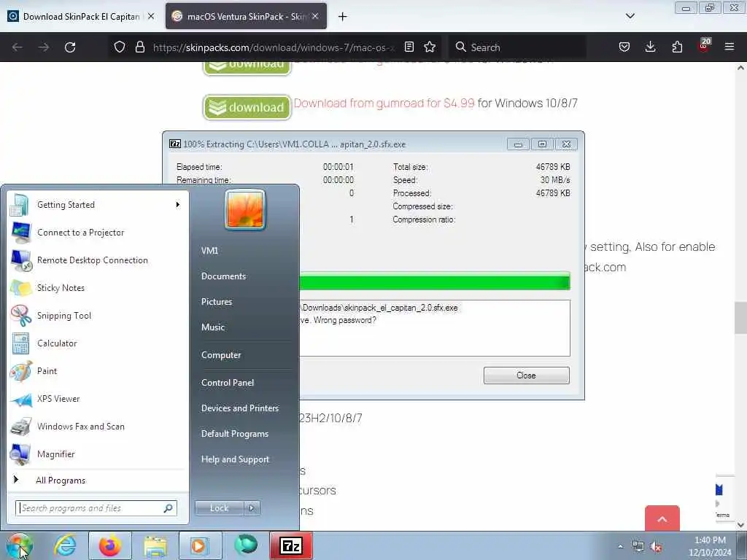Bookmark this page with the star
747x560 pixels.
[430, 47]
